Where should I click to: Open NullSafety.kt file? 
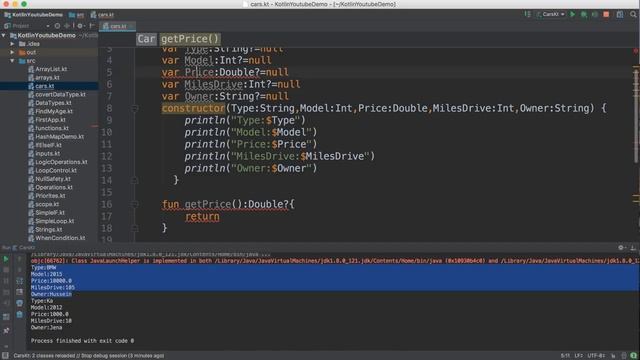[53, 179]
